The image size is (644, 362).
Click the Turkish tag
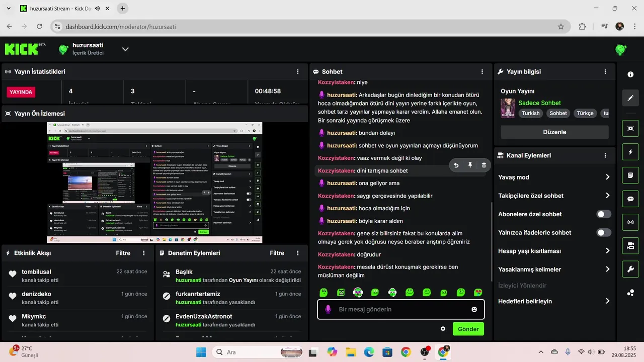(x=530, y=113)
